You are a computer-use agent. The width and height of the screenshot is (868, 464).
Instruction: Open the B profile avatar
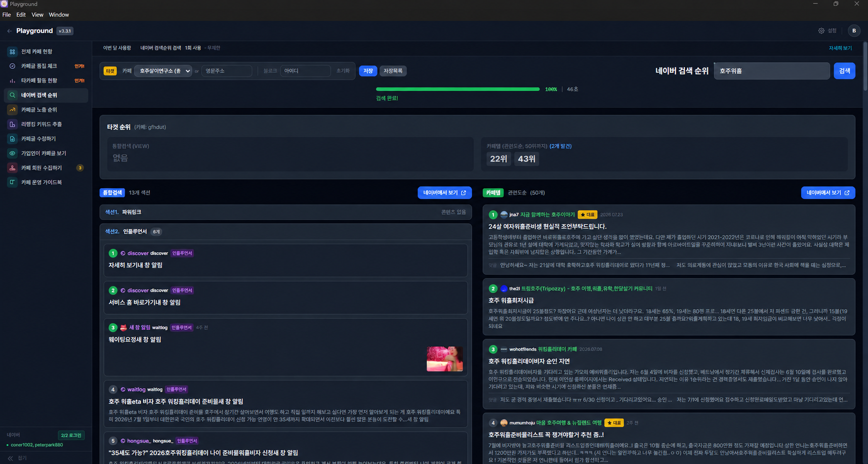click(854, 31)
